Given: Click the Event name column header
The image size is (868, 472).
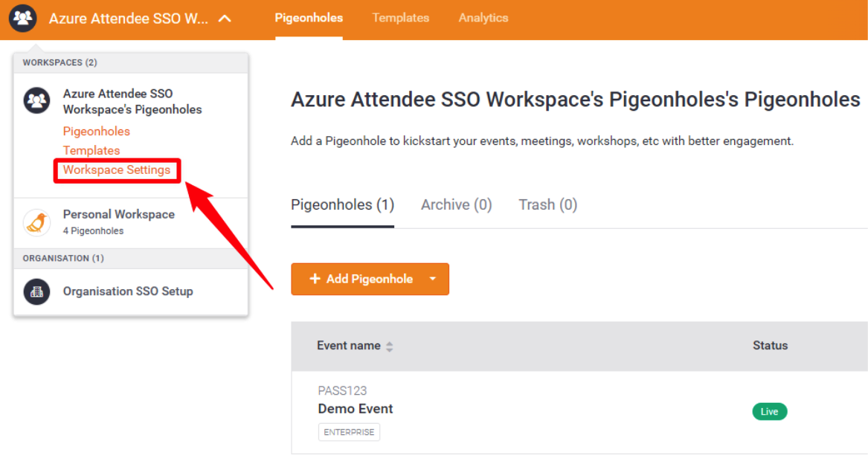Looking at the screenshot, I should (x=349, y=346).
